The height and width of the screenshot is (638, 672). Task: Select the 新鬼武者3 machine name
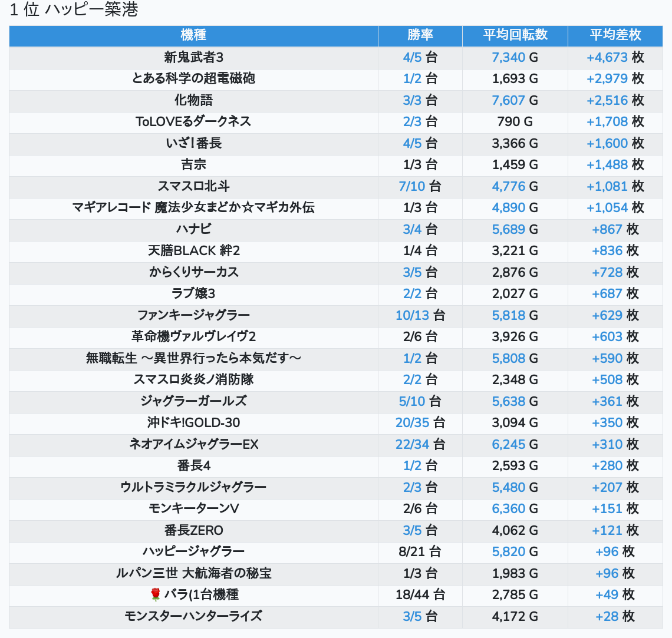193,57
